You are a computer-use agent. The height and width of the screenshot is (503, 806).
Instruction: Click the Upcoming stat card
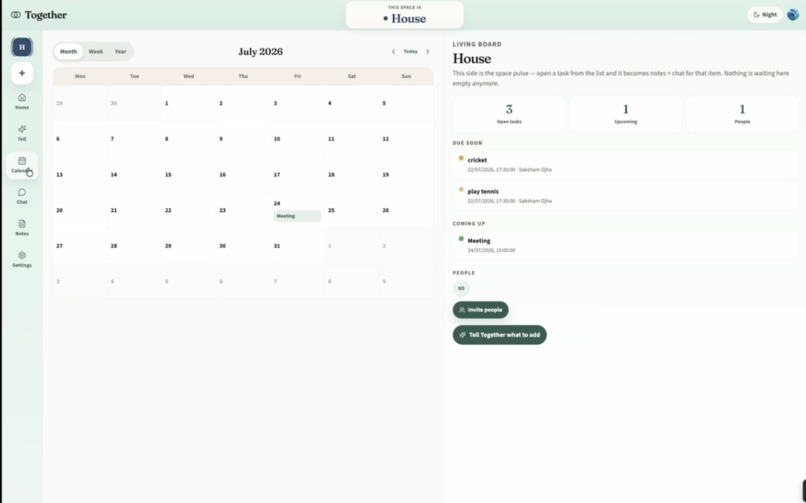click(626, 114)
